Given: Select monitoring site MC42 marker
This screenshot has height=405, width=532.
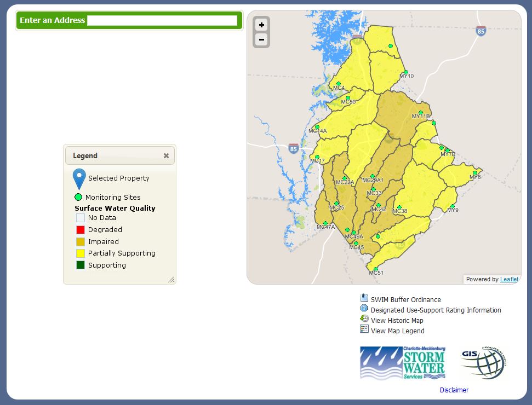Looking at the screenshot, I should pos(378,205).
